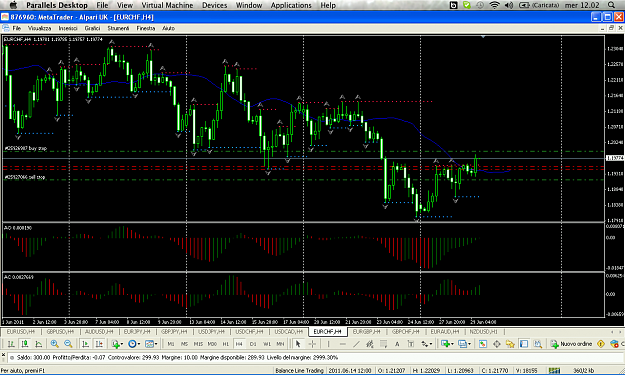Toggle the Terminal panel icon
Screen dimensions: 625x375
point(524,344)
